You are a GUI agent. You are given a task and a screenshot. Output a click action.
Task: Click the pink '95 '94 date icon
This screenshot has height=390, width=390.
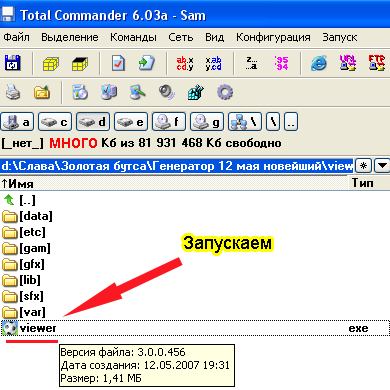coord(281,63)
